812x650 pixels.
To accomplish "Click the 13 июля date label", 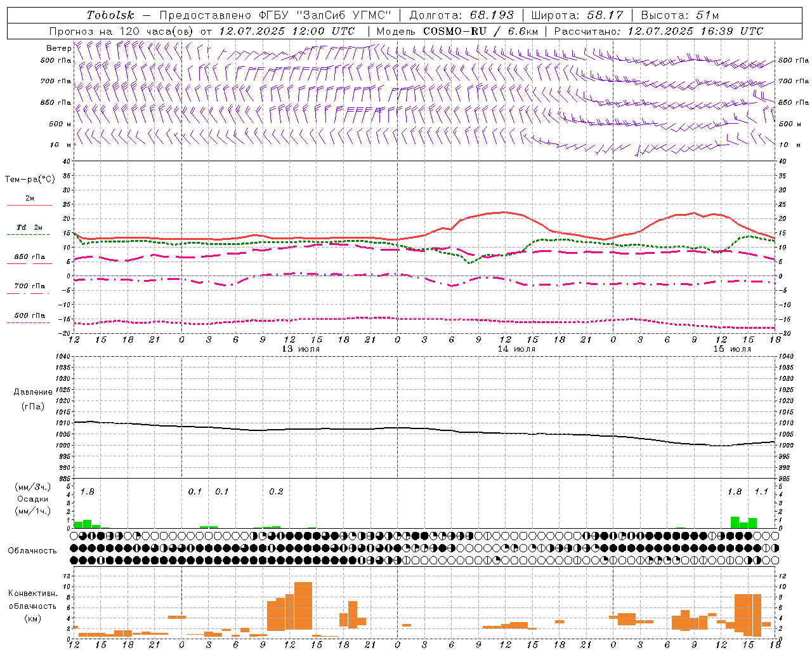I will [301, 349].
